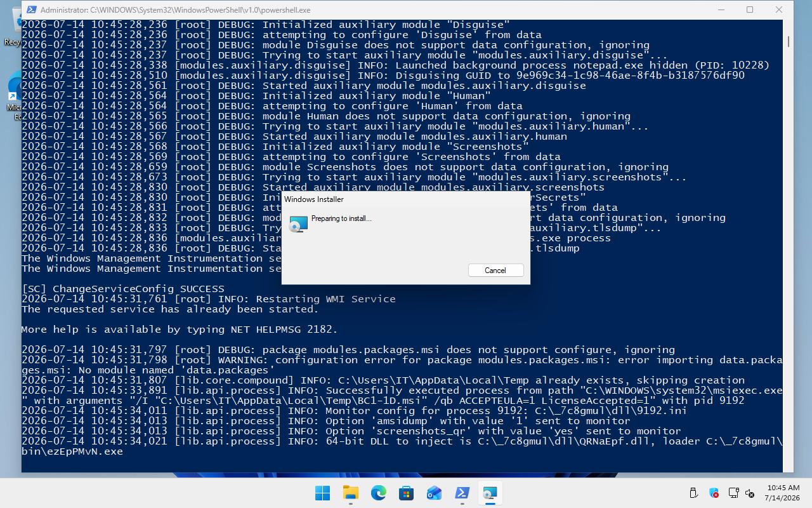
Task: Close the PowerShell window
Action: click(779, 10)
